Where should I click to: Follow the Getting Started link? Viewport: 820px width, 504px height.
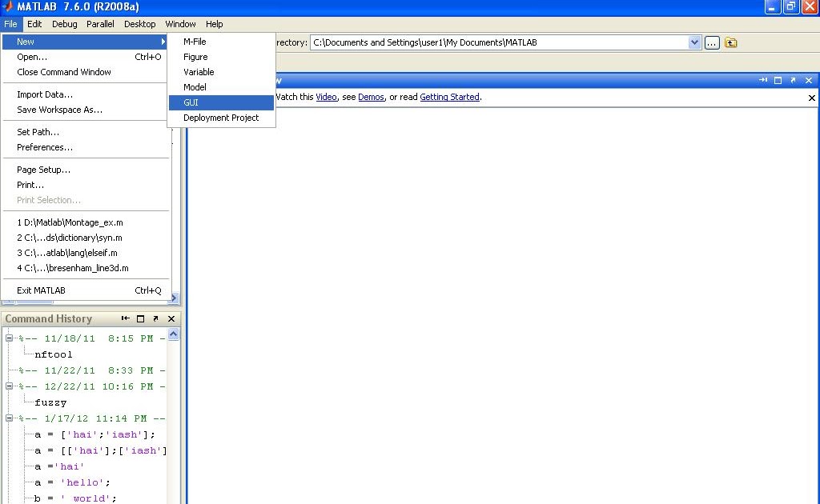coord(449,97)
